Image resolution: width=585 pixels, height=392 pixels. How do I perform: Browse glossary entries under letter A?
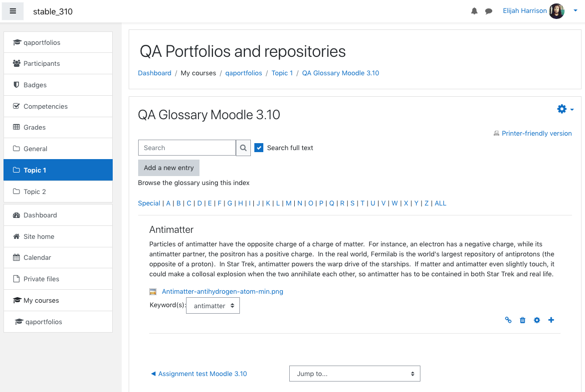(x=168, y=203)
